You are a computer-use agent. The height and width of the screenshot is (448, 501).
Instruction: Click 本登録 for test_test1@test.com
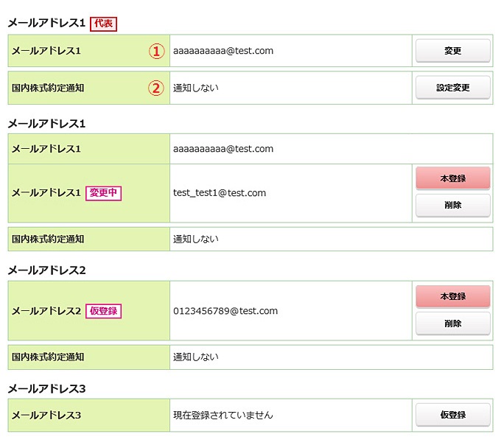(x=452, y=178)
